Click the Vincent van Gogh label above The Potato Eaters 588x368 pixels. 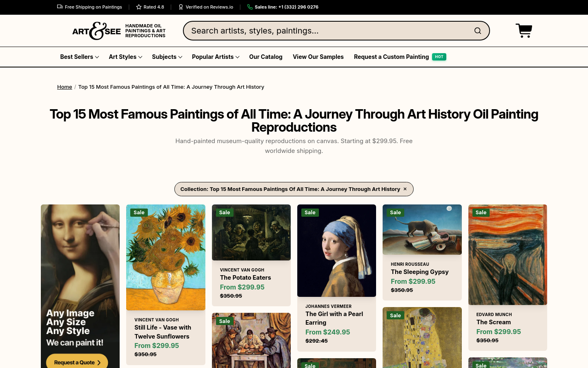coord(242,270)
